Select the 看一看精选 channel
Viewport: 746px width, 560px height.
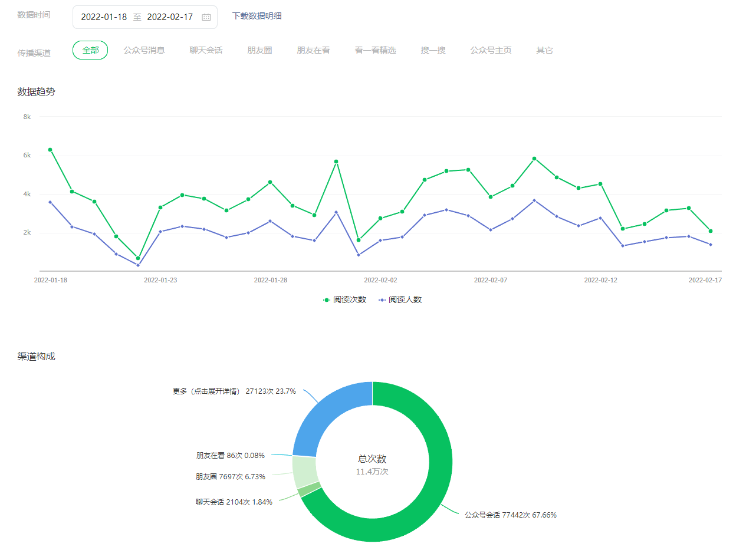tap(375, 51)
